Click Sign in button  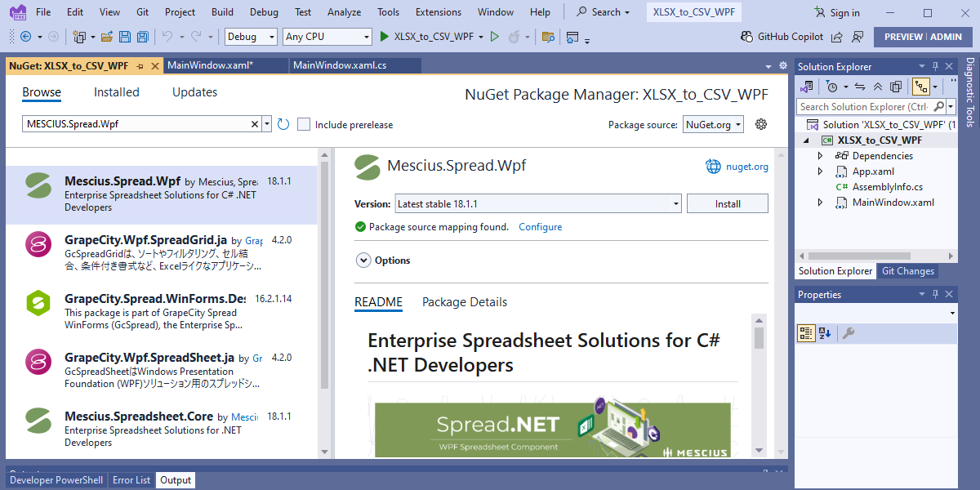pyautogui.click(x=837, y=12)
